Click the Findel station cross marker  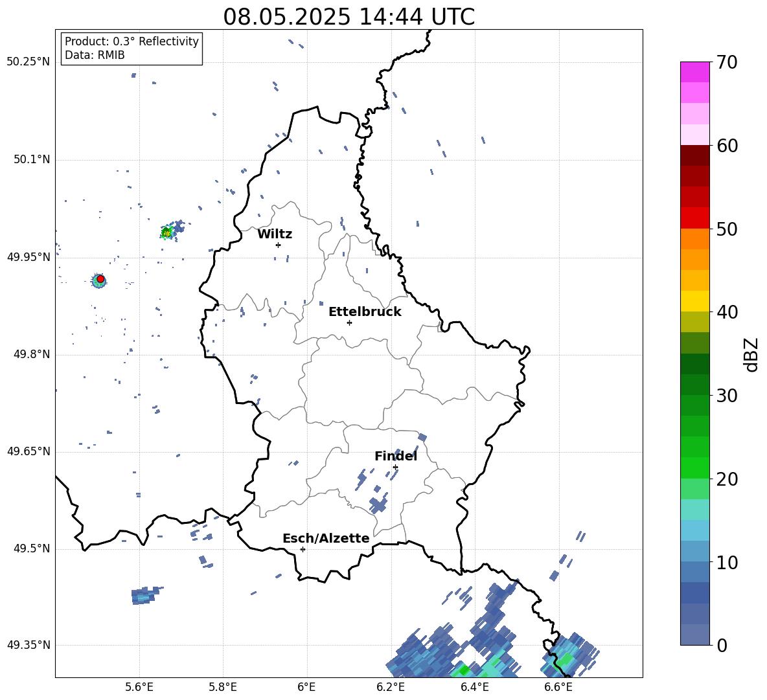point(395,468)
